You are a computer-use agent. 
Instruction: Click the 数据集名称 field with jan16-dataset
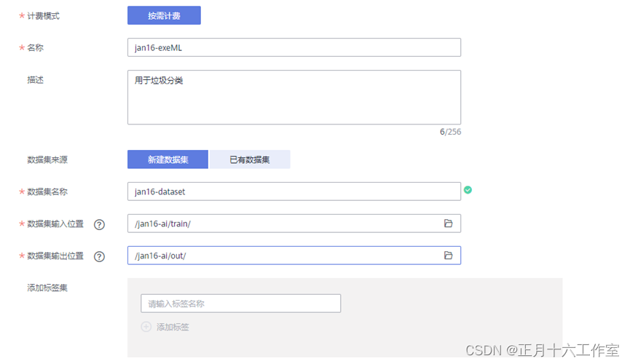294,191
